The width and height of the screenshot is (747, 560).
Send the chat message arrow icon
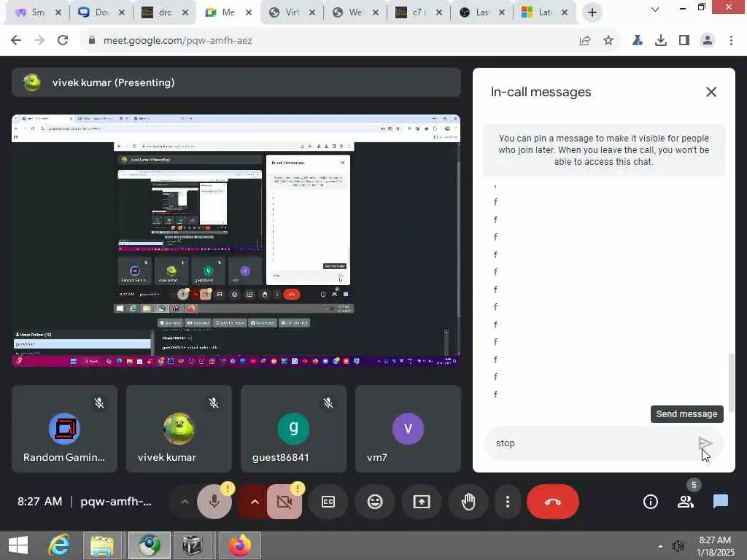[x=705, y=443]
